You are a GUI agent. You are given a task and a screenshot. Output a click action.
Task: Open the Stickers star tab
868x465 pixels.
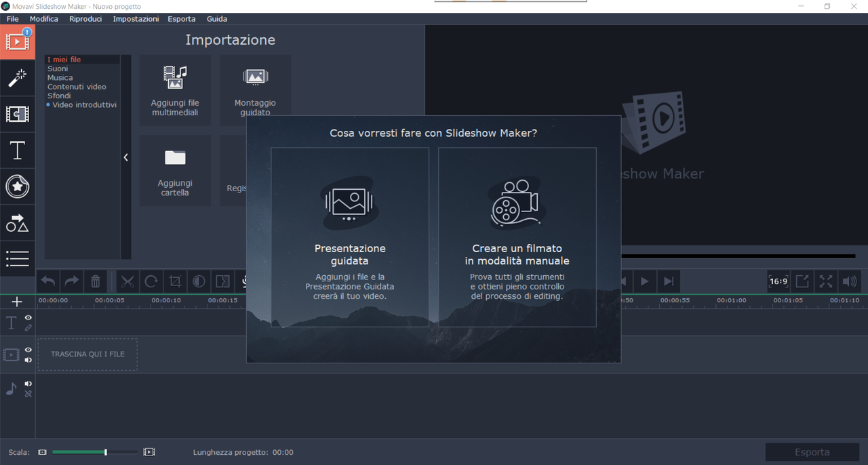[x=17, y=186]
